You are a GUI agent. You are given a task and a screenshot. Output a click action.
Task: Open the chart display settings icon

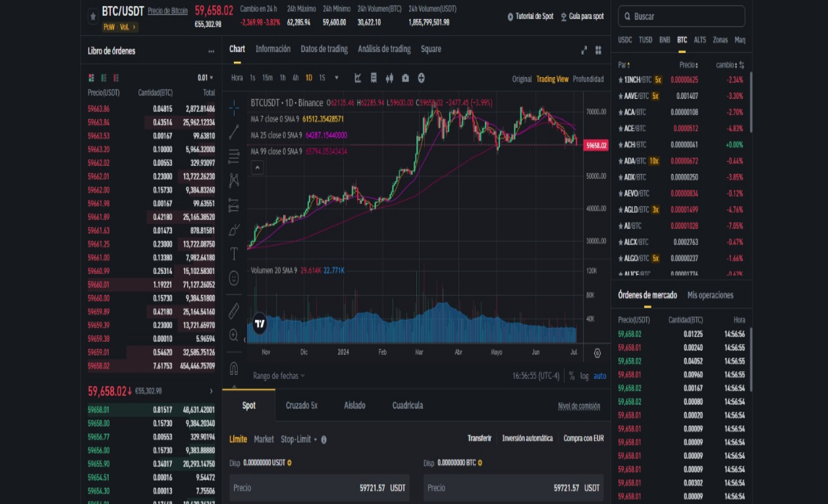pyautogui.click(x=373, y=78)
